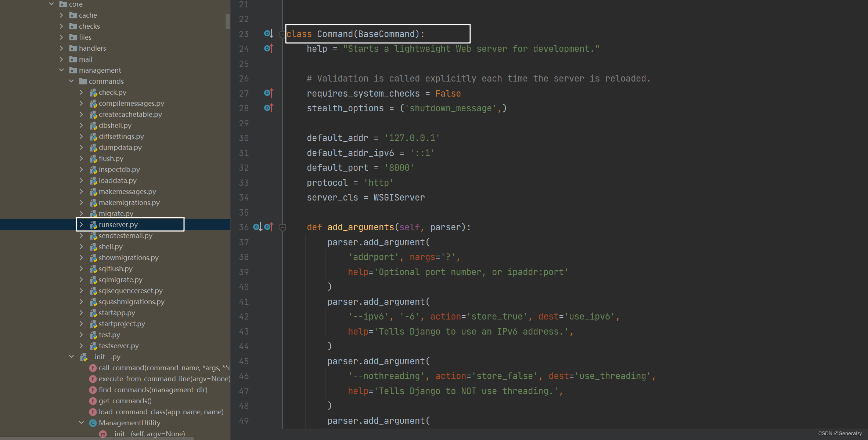Screen dimensions: 868x440
Task: Click line number 30 in the gutter
Action: [x=244, y=138]
